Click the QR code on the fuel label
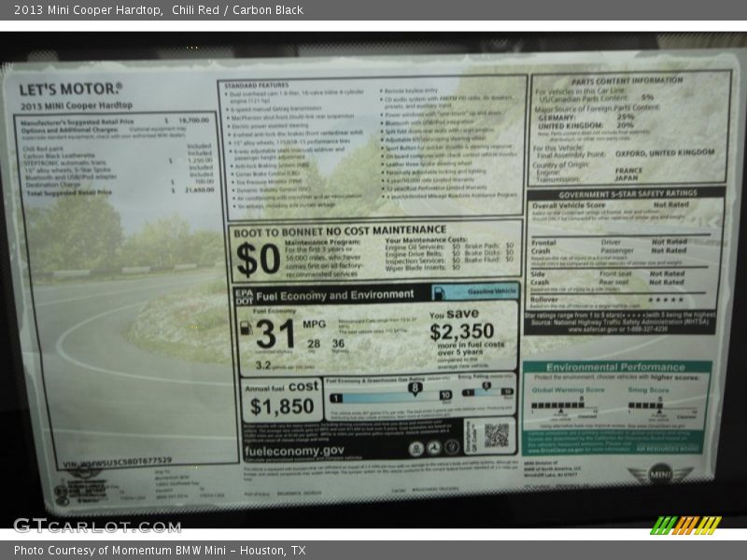 497,435
